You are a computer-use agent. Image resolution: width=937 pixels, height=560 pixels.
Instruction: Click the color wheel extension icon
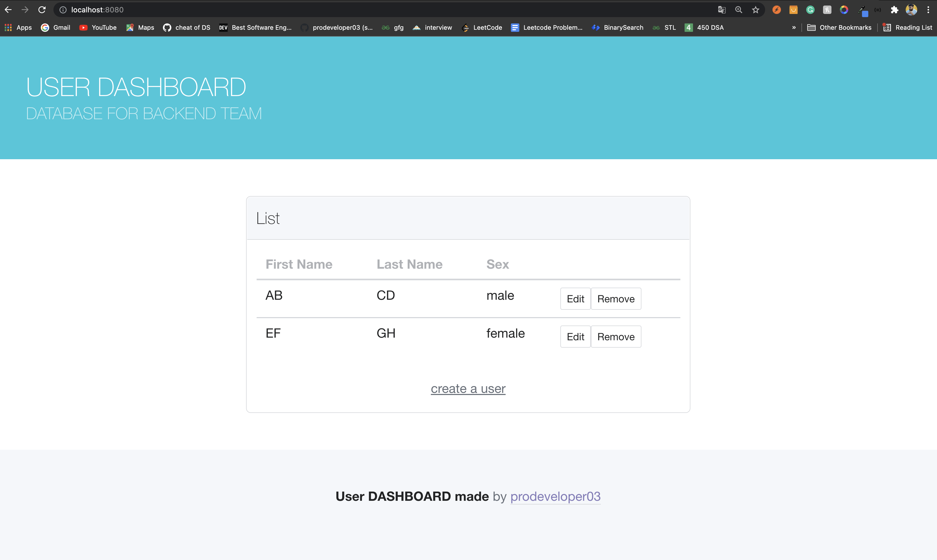point(844,10)
